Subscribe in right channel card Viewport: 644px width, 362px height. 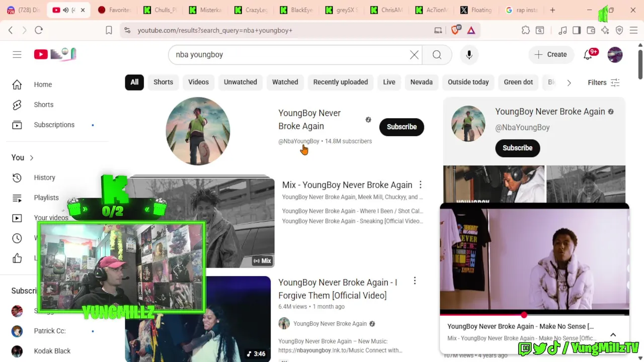pyautogui.click(x=517, y=148)
